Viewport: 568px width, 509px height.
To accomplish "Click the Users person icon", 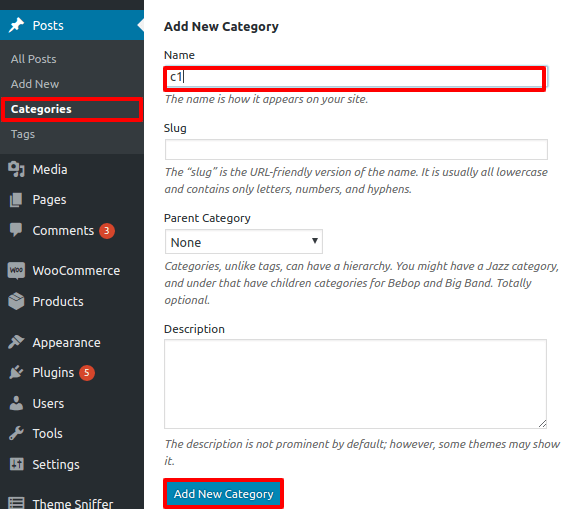I will point(16,403).
